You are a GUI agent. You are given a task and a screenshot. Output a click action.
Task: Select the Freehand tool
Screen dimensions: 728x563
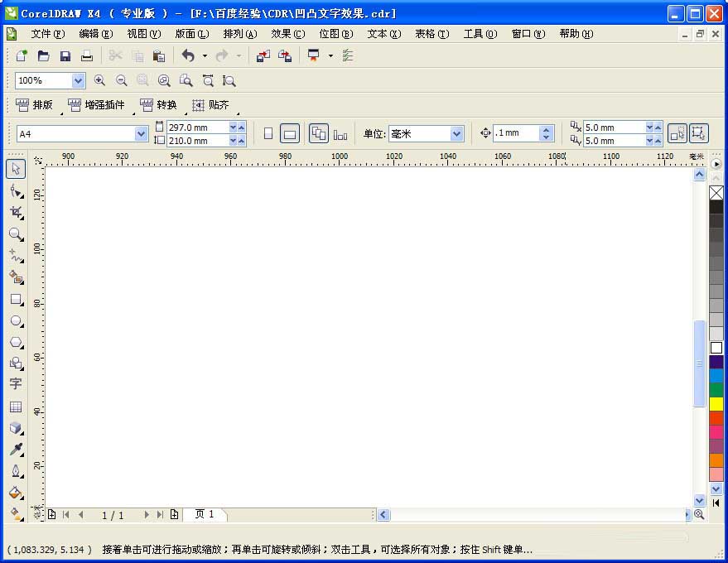(x=17, y=256)
